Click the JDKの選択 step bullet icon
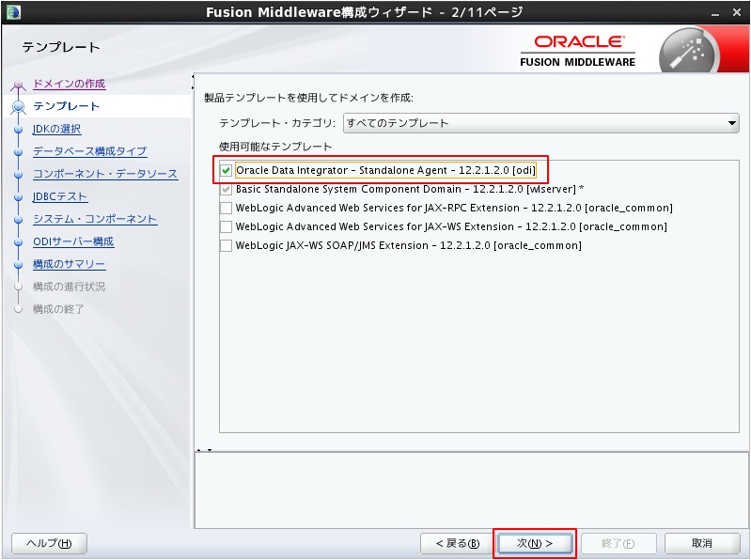 click(x=18, y=130)
